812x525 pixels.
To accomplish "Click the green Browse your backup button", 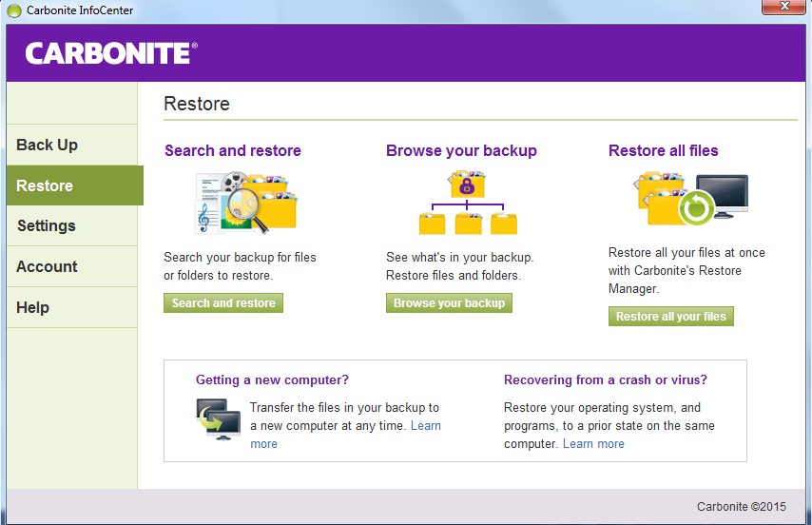I will 449,302.
